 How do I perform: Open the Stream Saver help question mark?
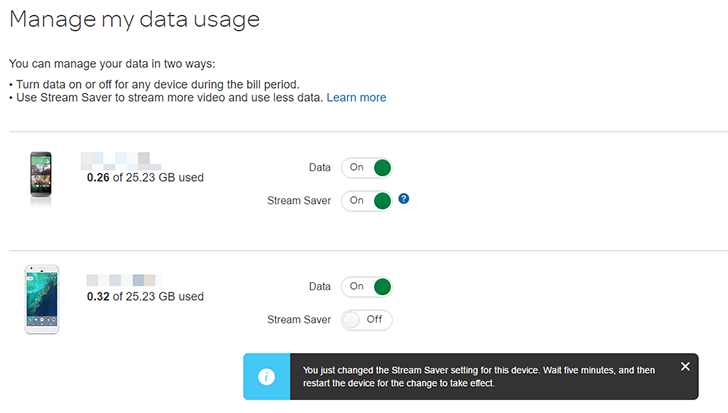point(404,199)
